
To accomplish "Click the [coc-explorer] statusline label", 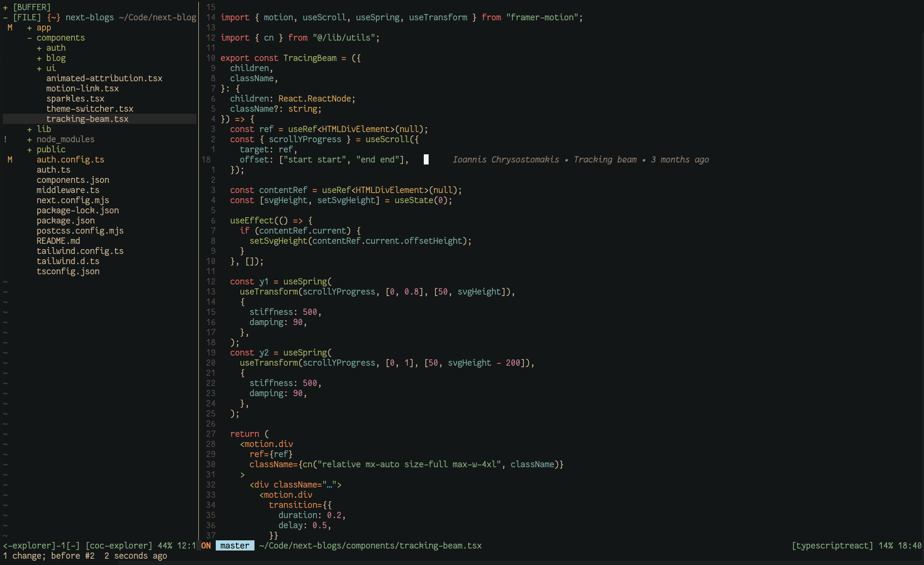I will pyautogui.click(x=119, y=546).
